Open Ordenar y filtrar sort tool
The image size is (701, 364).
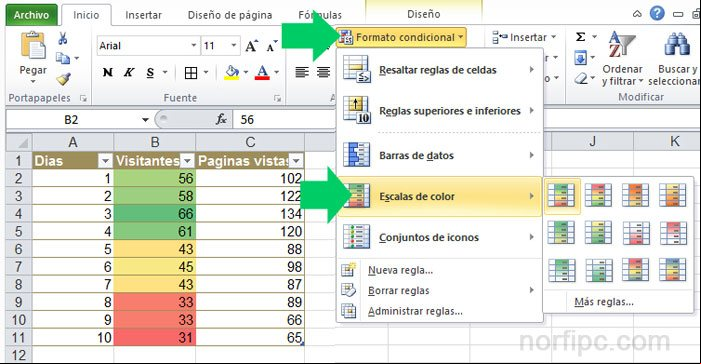(622, 58)
